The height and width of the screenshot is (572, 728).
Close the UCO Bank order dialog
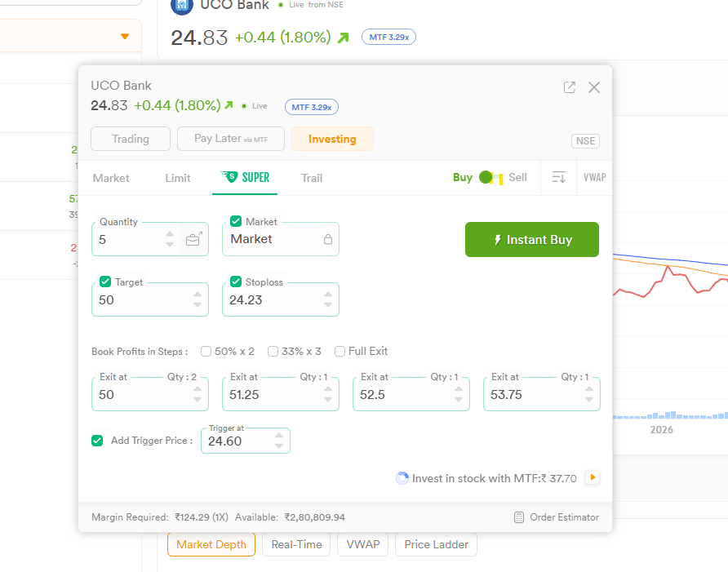click(594, 87)
